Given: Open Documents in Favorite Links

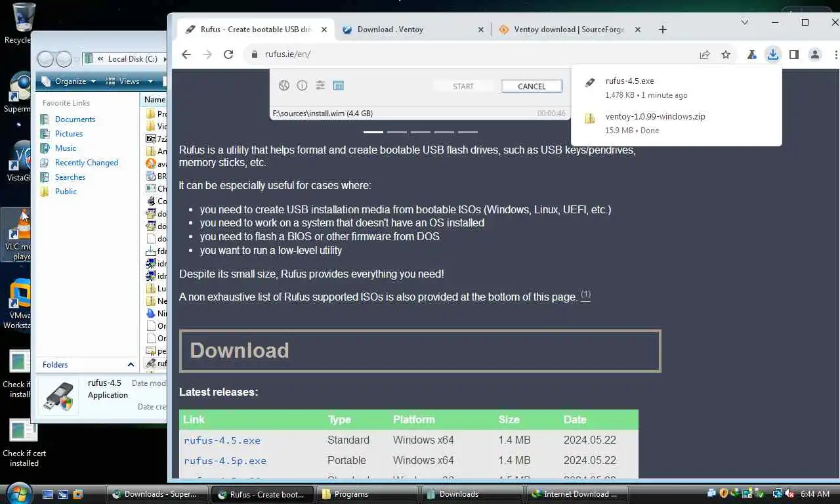Looking at the screenshot, I should 75,119.
